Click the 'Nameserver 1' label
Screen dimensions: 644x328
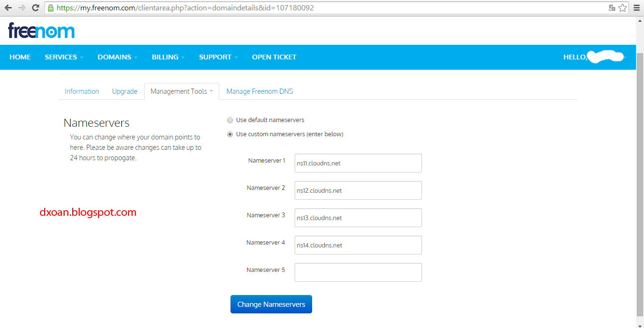pos(267,161)
